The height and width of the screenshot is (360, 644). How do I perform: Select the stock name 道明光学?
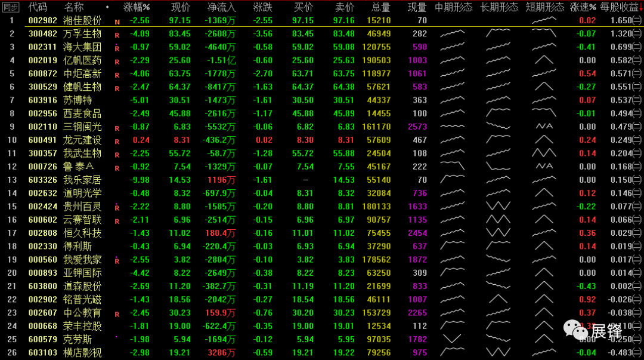pyautogui.click(x=82, y=193)
